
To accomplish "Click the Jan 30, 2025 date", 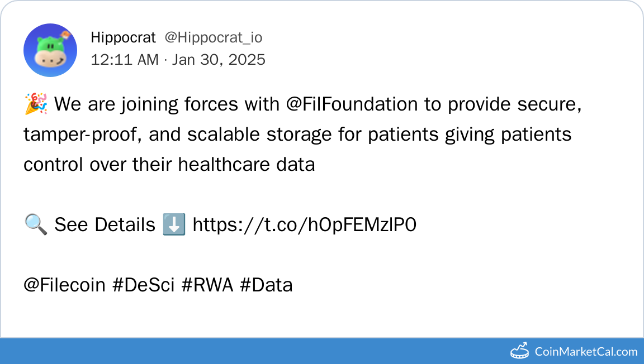I will [219, 60].
